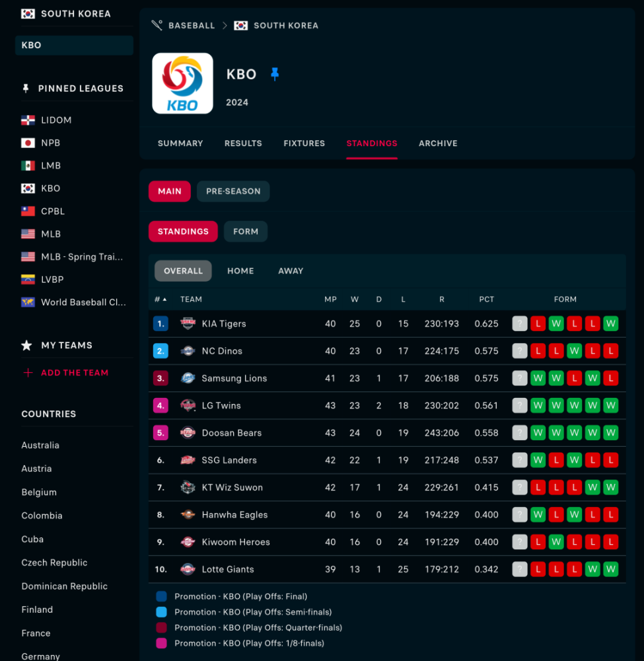
Task: Click the plus icon for Add The Team
Action: point(28,373)
